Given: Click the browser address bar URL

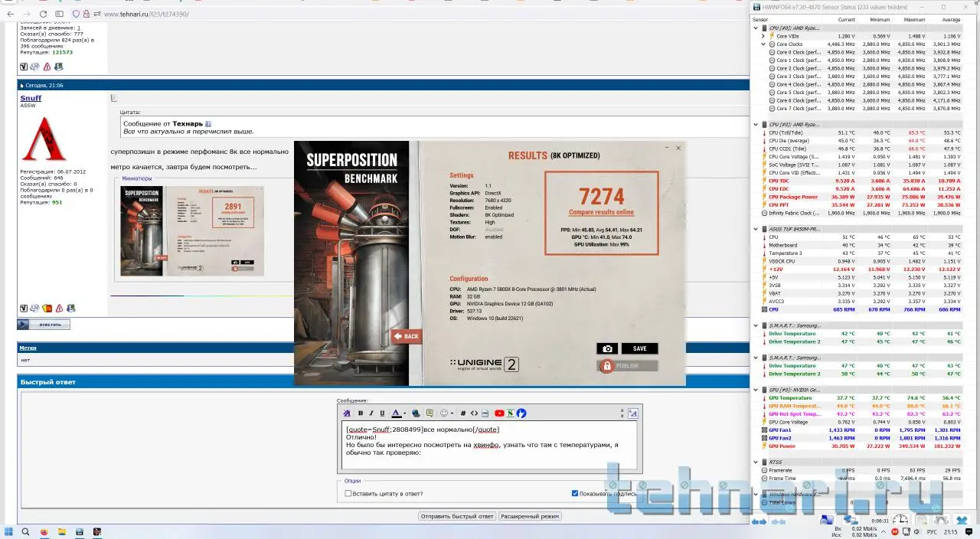Looking at the screenshot, I should coord(145,14).
